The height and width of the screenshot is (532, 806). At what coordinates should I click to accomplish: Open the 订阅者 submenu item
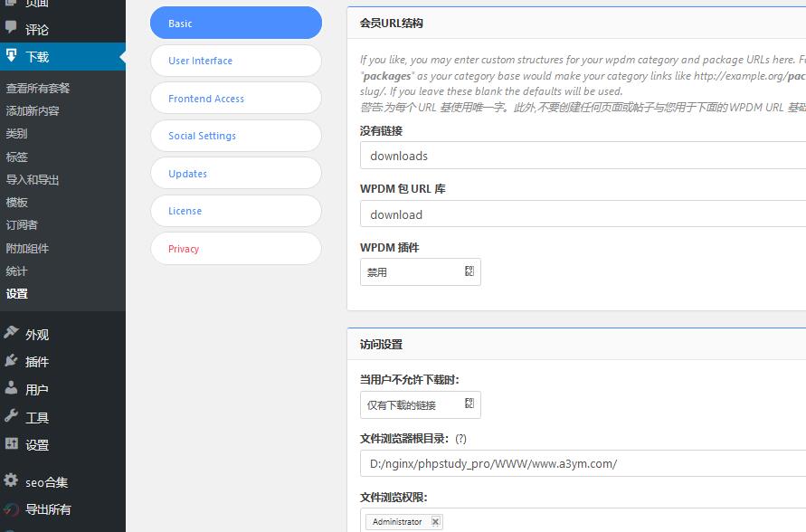click(x=22, y=224)
